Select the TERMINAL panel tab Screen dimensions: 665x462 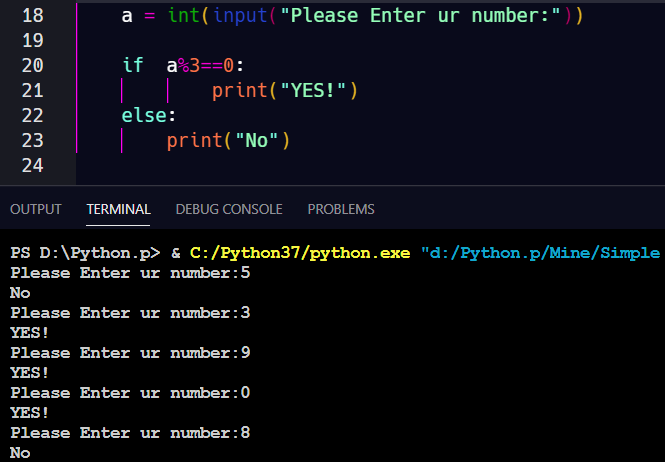[x=118, y=209]
